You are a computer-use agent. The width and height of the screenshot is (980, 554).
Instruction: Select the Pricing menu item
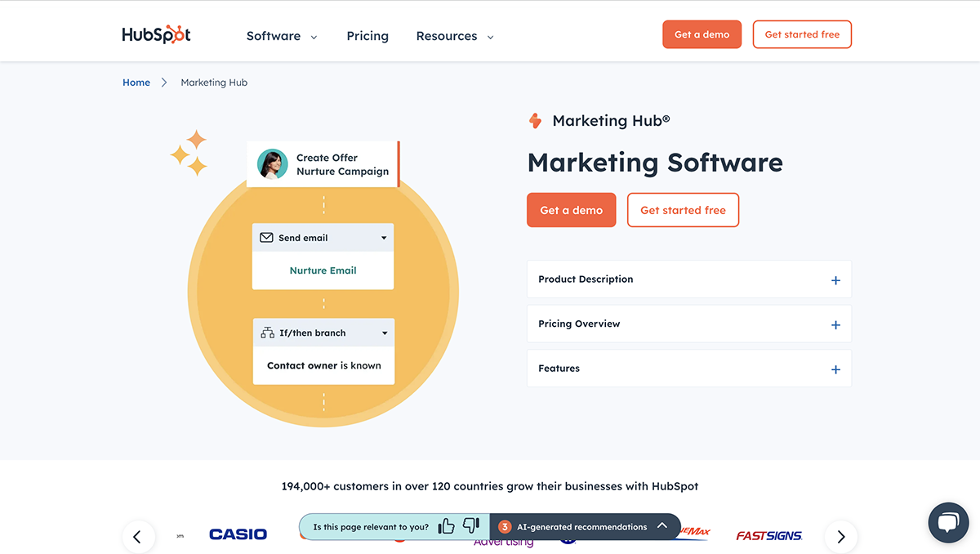(367, 36)
